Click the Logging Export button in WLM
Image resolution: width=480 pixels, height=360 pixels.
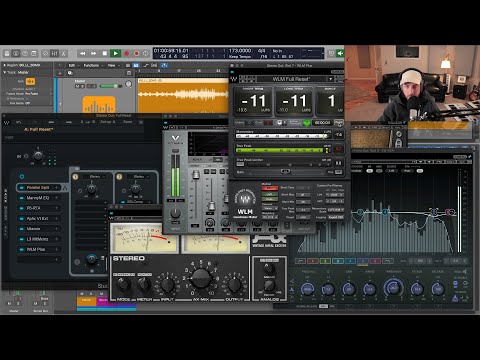click(335, 217)
